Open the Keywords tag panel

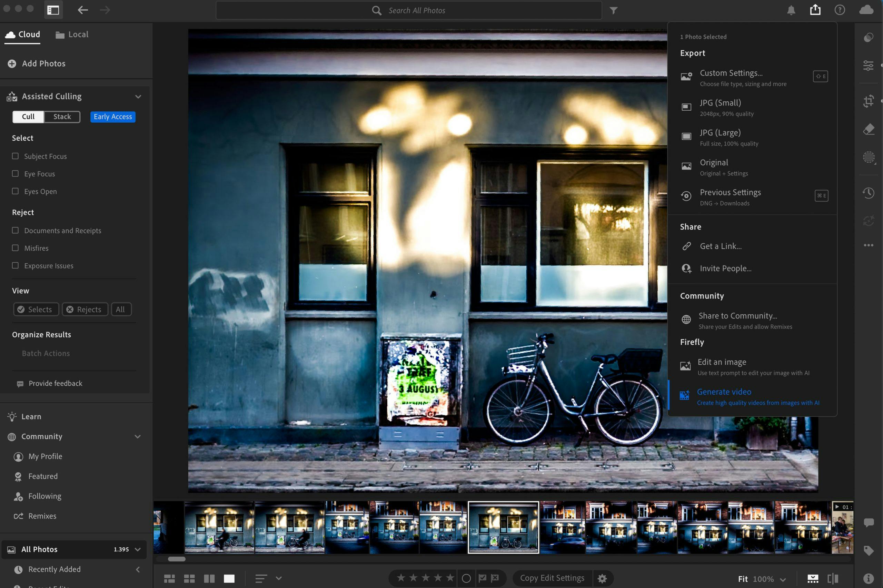(x=869, y=550)
